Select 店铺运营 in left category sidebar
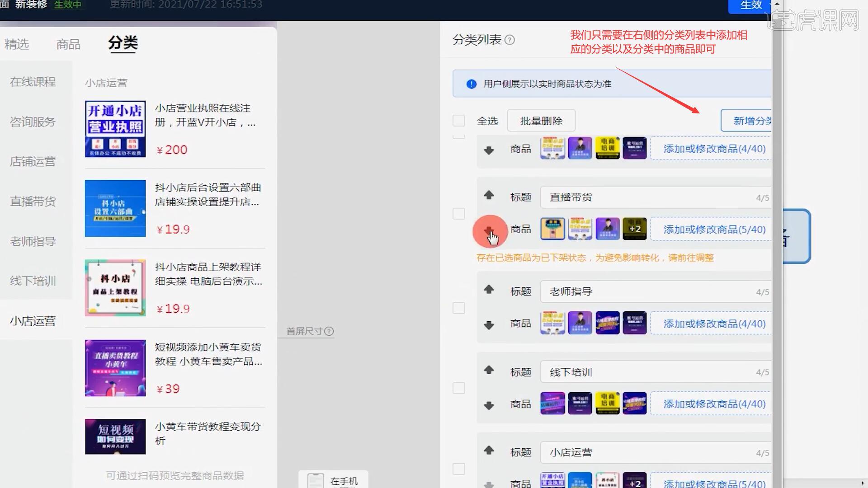This screenshot has width=868, height=488. (x=33, y=161)
